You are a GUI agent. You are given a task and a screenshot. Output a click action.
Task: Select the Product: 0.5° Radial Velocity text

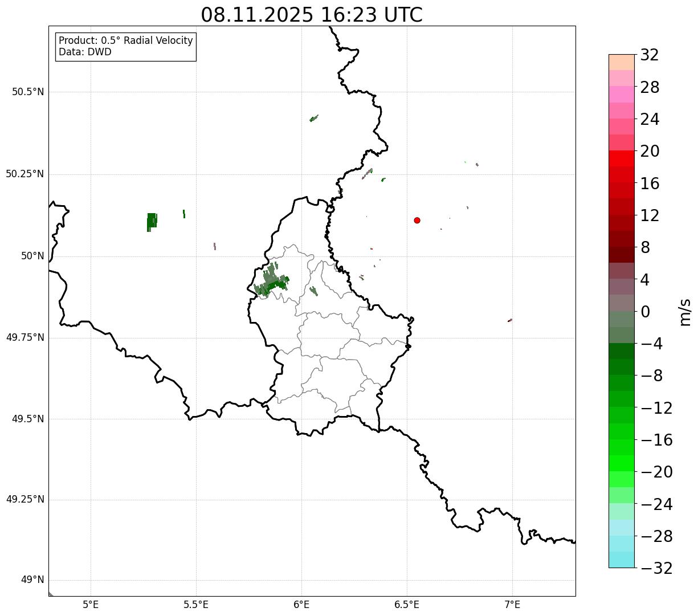coord(126,41)
